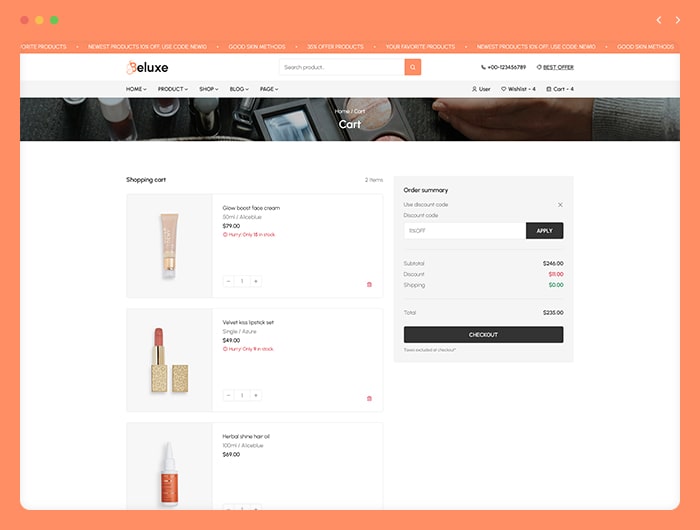
Task: Decrease Velvet kiss lipstick set quantity
Action: coord(228,395)
